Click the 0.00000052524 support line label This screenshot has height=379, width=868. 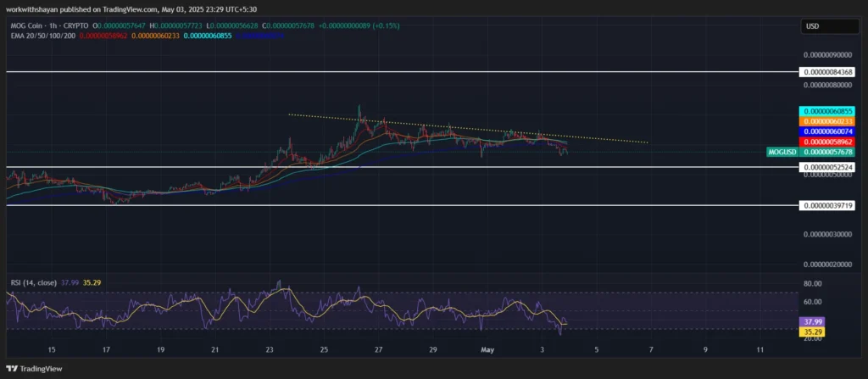tap(829, 167)
